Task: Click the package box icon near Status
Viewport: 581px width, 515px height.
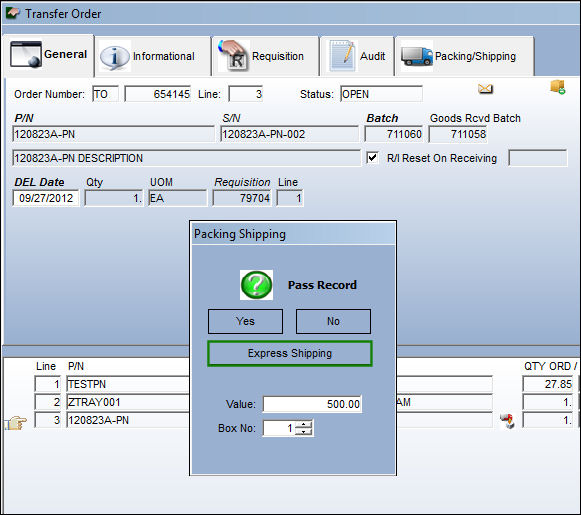Action: 558,87
